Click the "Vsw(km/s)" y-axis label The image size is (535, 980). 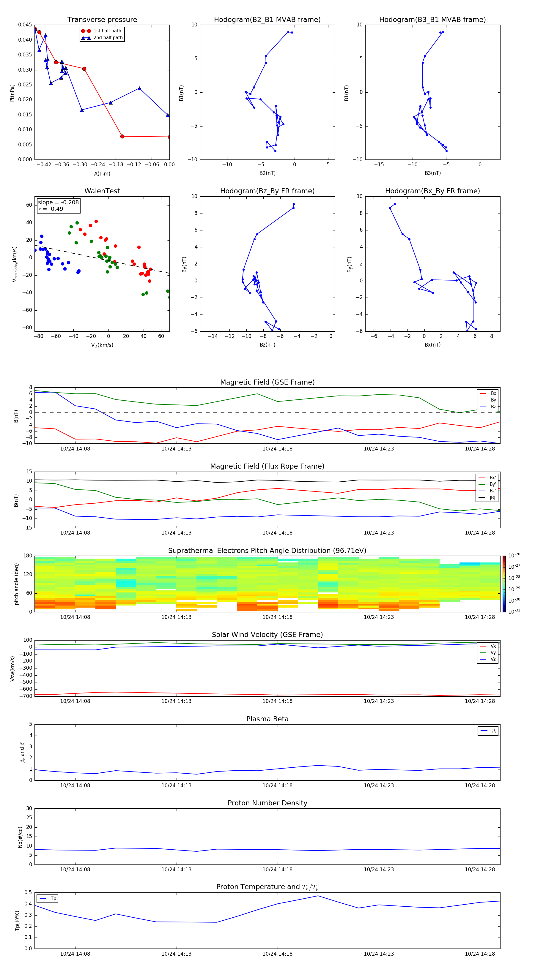[x=12, y=668]
